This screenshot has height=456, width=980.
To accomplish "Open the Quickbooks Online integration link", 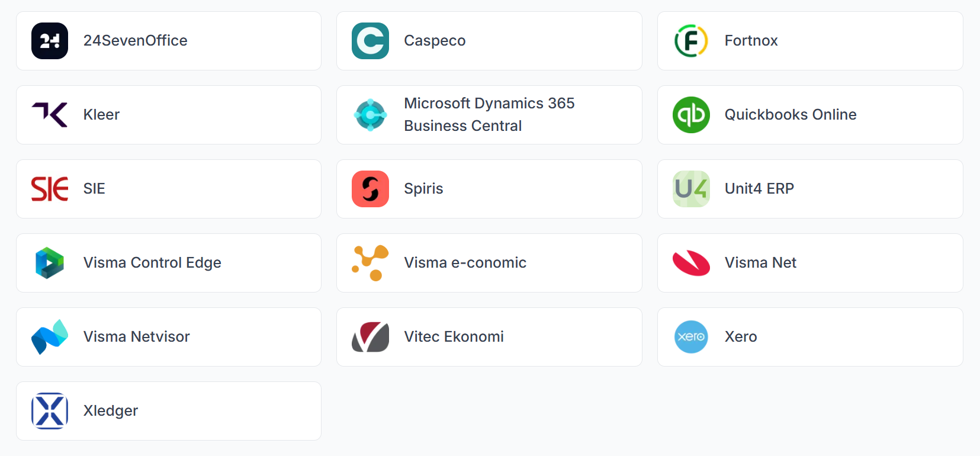I will 790,115.
